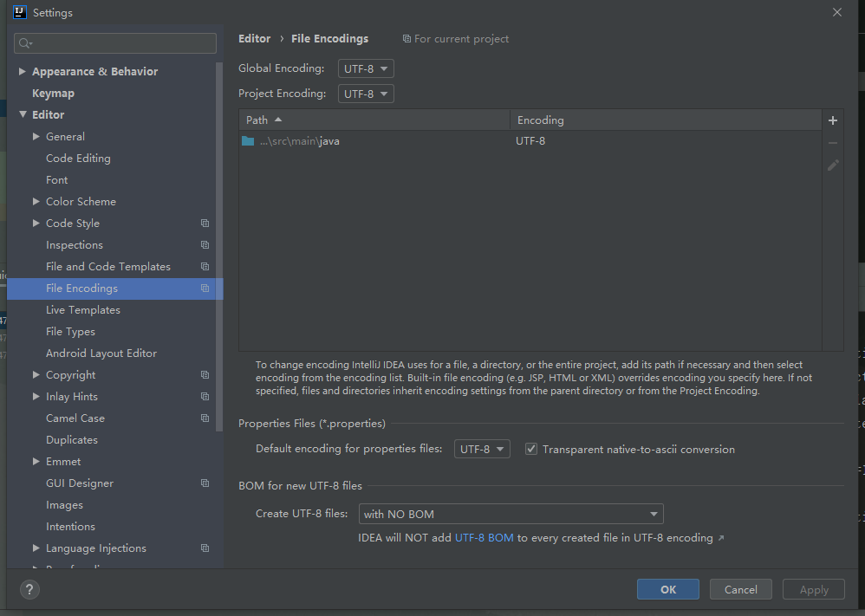Click the project-level icon next to Copyright
Viewport: 865px width, 616px height.
205,375
